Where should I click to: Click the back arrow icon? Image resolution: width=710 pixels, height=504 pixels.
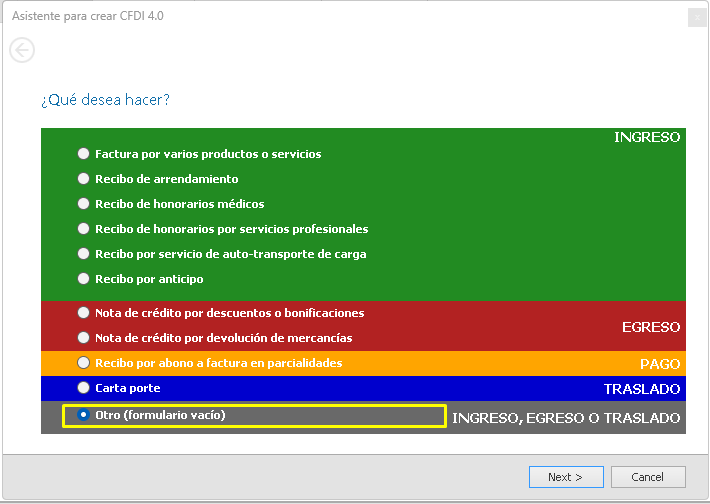22,50
